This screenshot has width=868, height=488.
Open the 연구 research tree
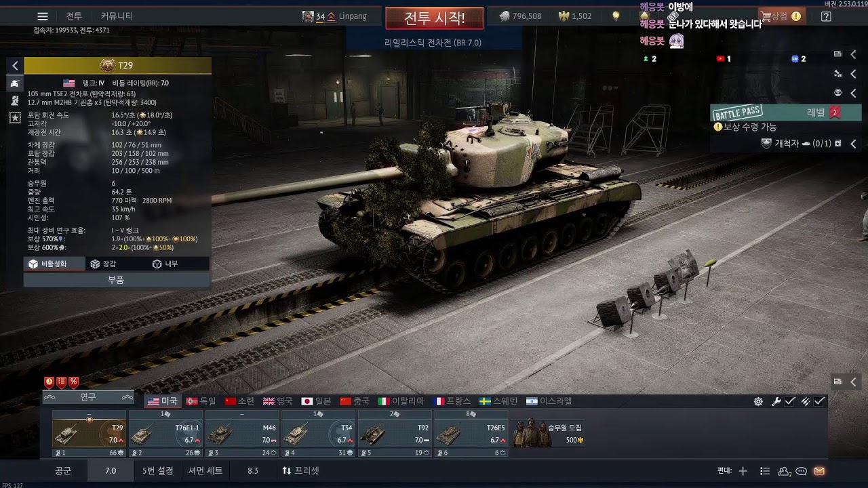(88, 397)
